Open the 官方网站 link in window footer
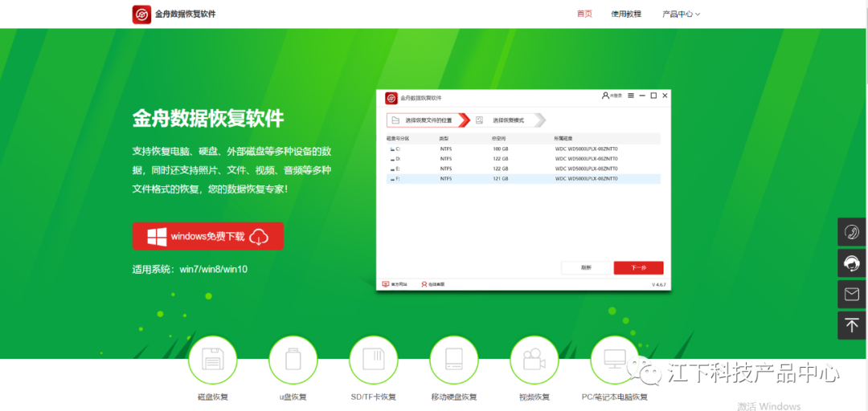Image resolution: width=868 pixels, height=411 pixels. 395,284
